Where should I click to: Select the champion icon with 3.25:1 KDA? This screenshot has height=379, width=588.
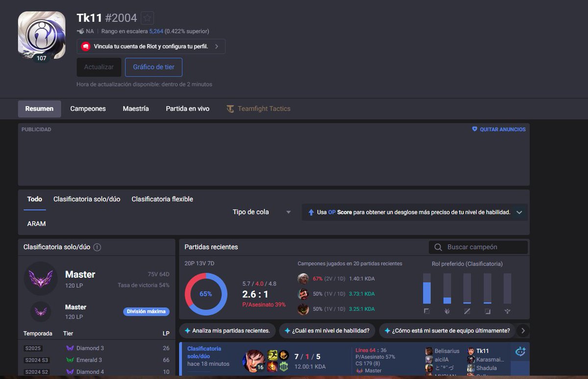[x=303, y=309]
